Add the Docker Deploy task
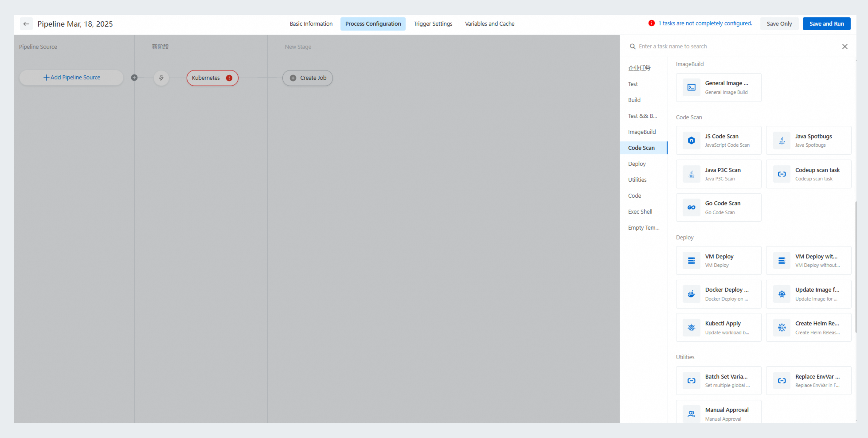868x438 pixels. tap(718, 294)
